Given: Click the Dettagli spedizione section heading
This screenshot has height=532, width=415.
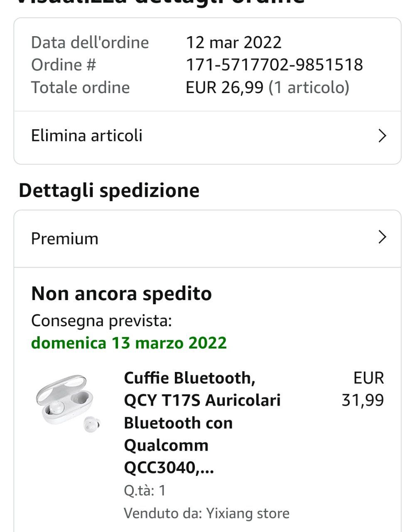Looking at the screenshot, I should (109, 190).
